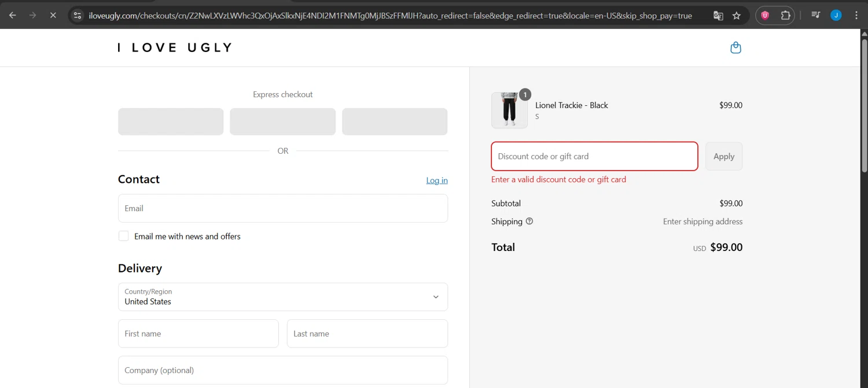Viewport: 868px width, 388px height.
Task: Focus the First name field
Action: (x=198, y=334)
